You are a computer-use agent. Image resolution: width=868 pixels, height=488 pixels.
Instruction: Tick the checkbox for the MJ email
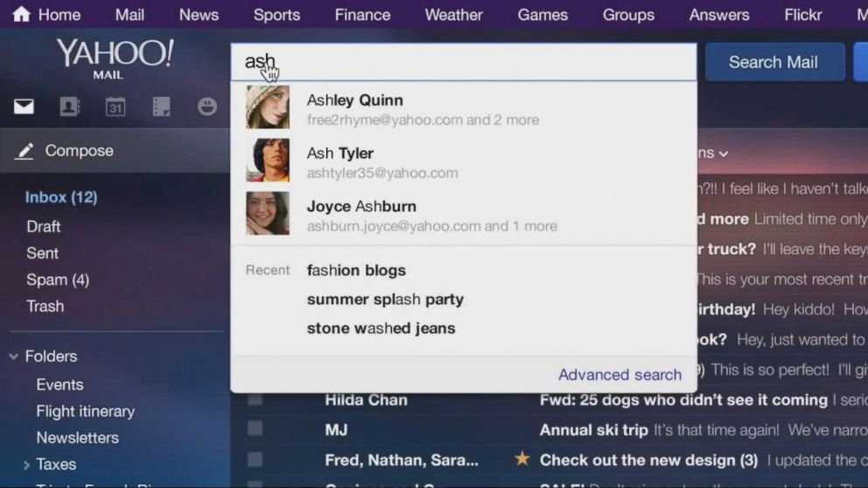(x=255, y=429)
